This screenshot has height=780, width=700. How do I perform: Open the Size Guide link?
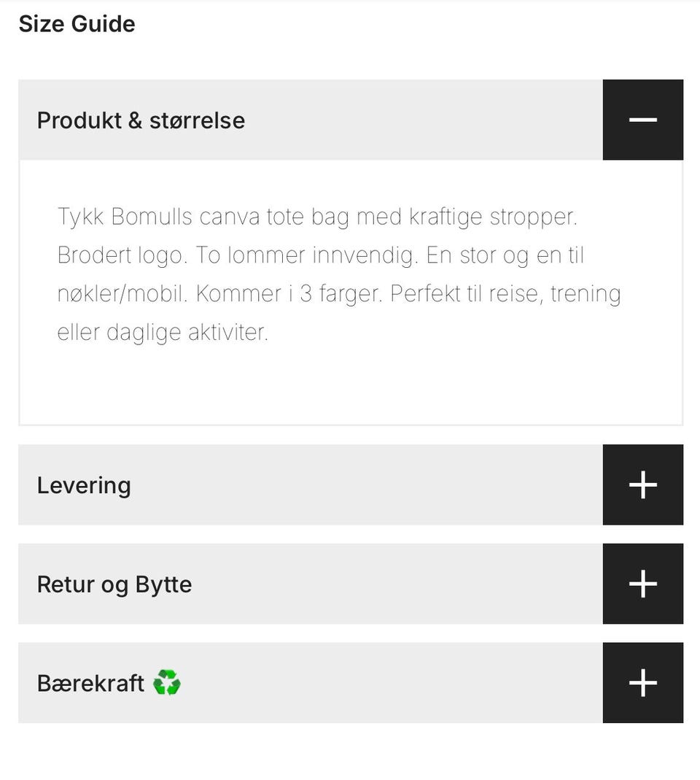[x=77, y=24]
